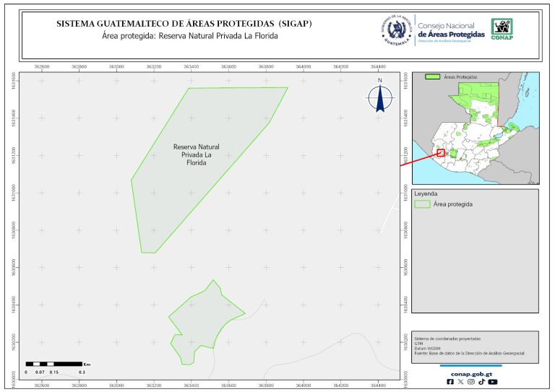The width and height of the screenshot is (555, 392).
Task: Open the X (Twitter) icon
Action: [461, 382]
